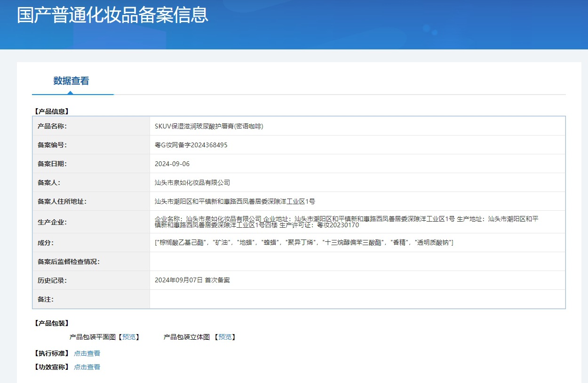
Task: Select product name SKUV保湿滋润玻尿酸护唇膏(密语咖啡)
Action: tap(209, 126)
